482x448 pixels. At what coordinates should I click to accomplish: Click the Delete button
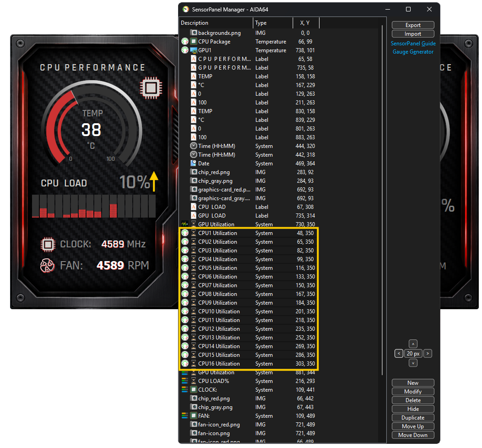coord(413,400)
